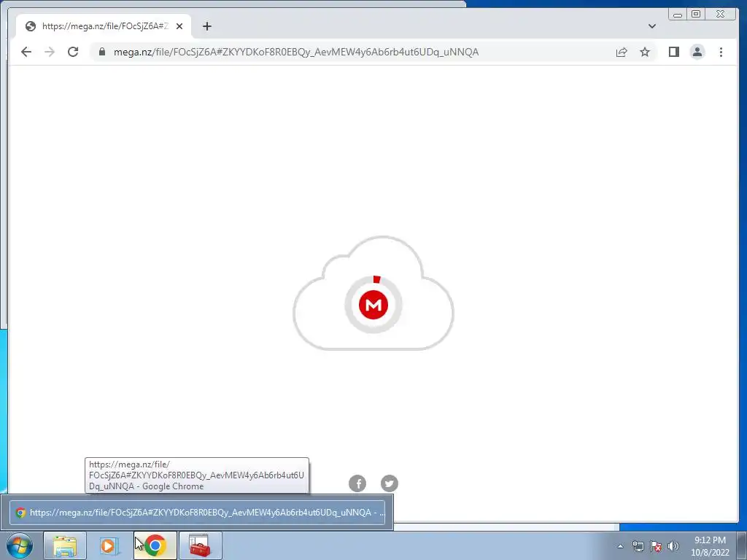
Task: Select the Chrome window preview in taskbar
Action: pos(197,513)
